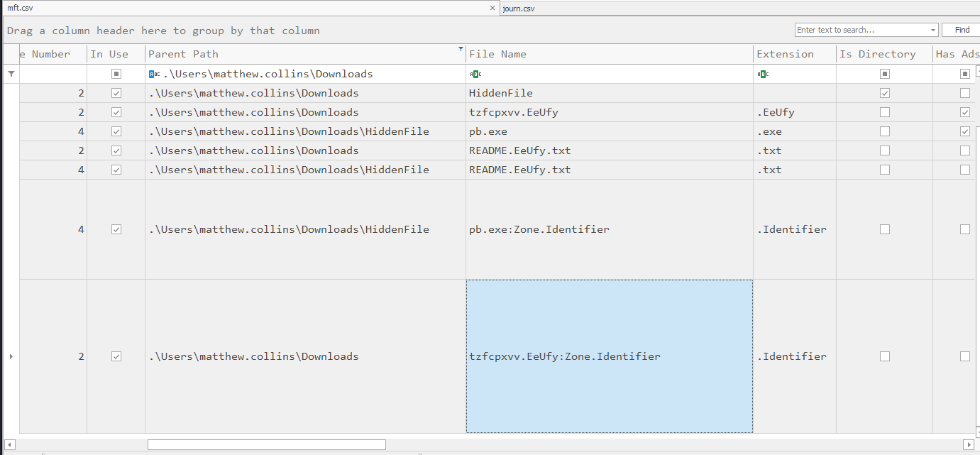Toggle the Is Directory checkbox for HiddenFile row
Viewport: 980px width, 455px height.
tap(884, 93)
